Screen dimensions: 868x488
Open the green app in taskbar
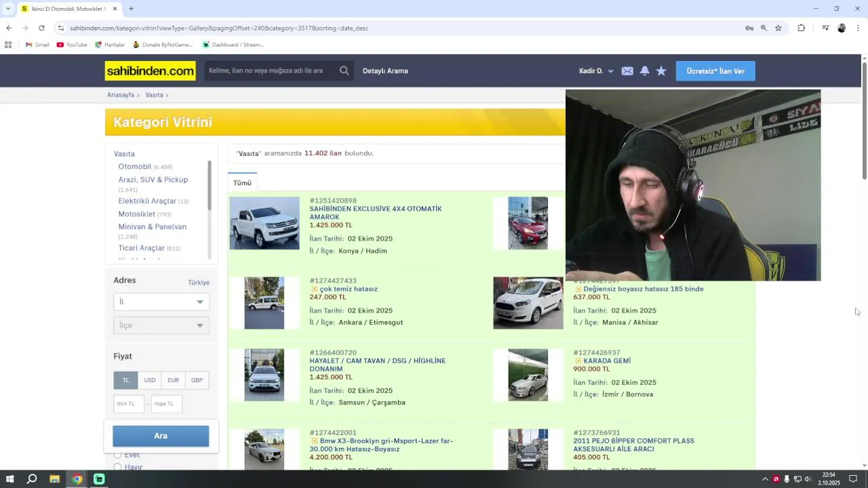99,479
